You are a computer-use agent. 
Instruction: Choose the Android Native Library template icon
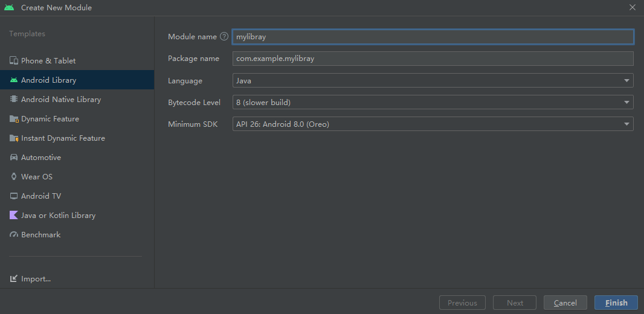[x=14, y=99]
